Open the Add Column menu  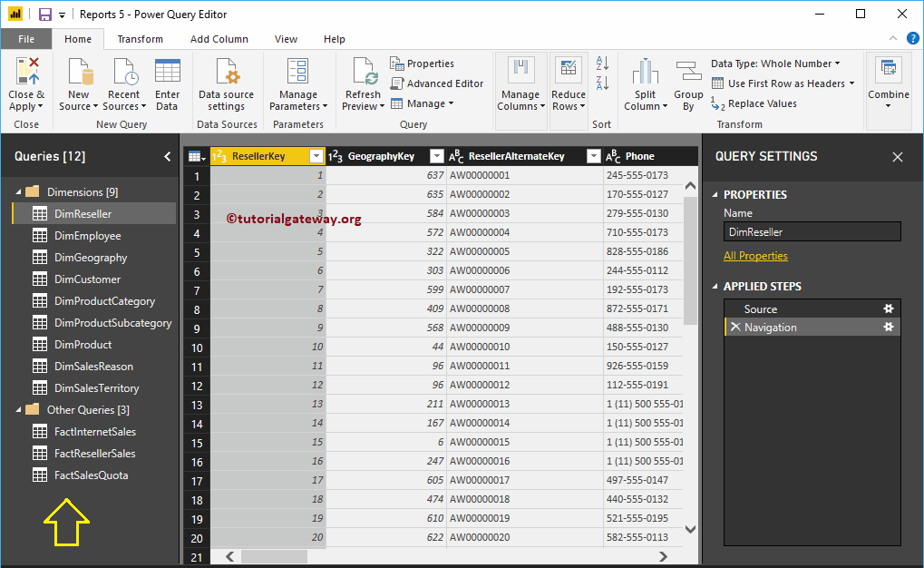point(219,39)
